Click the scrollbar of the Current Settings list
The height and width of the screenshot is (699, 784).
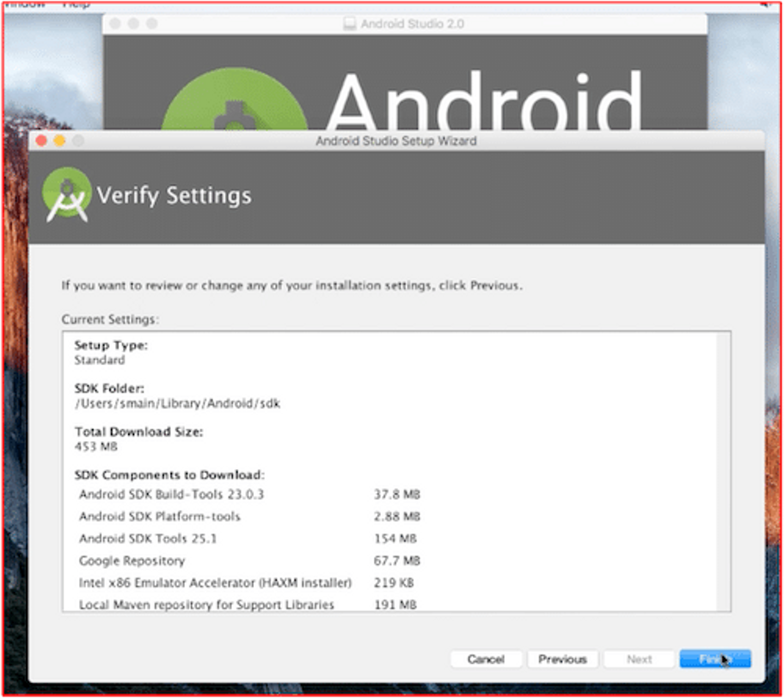pos(724,471)
